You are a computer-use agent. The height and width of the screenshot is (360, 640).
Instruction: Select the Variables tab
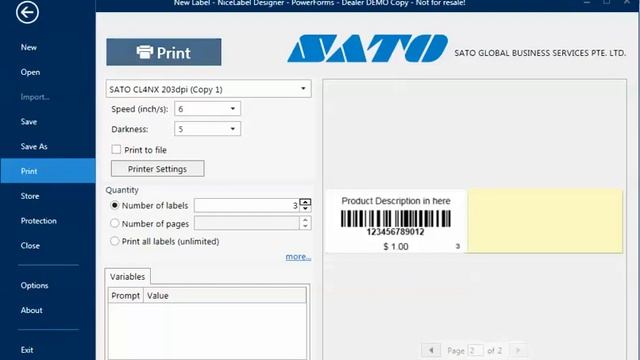(x=127, y=277)
